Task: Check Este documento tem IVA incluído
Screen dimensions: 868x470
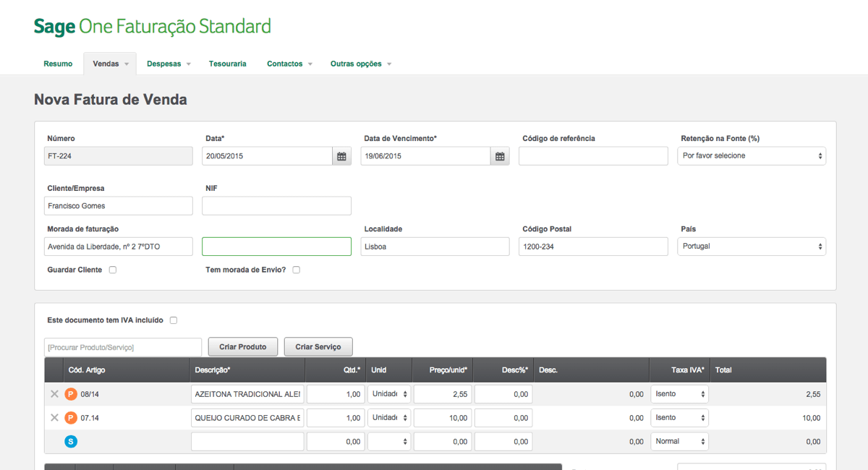Action: [174, 320]
